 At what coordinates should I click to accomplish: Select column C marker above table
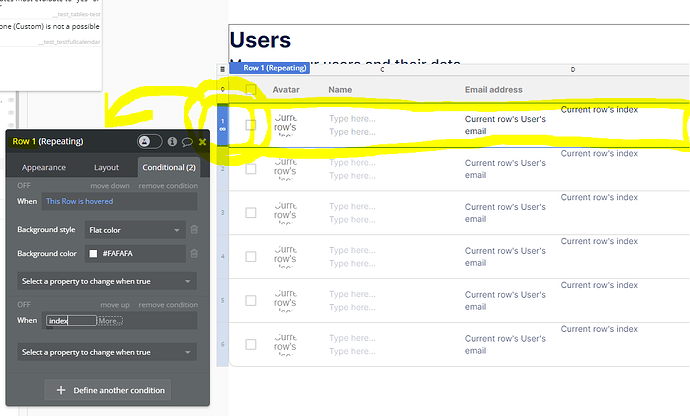point(382,70)
